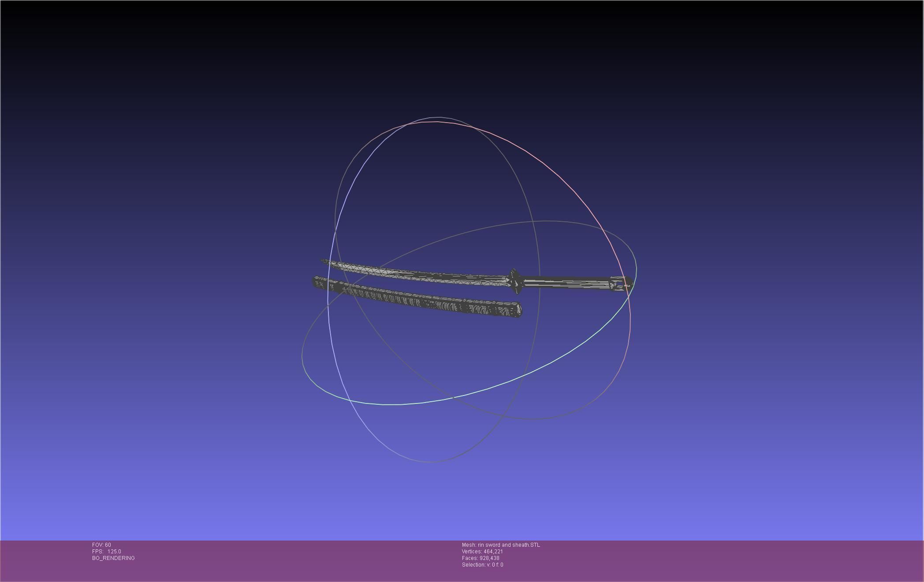The image size is (924, 582).
Task: Click the Vertices: 464,221 label
Action: [482, 552]
